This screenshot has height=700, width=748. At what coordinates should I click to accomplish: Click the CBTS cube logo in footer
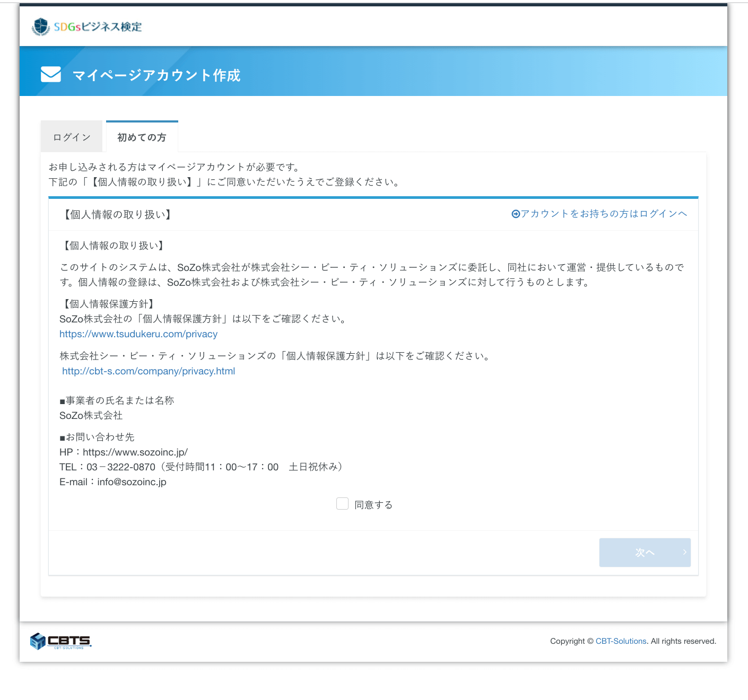pyautogui.click(x=38, y=641)
